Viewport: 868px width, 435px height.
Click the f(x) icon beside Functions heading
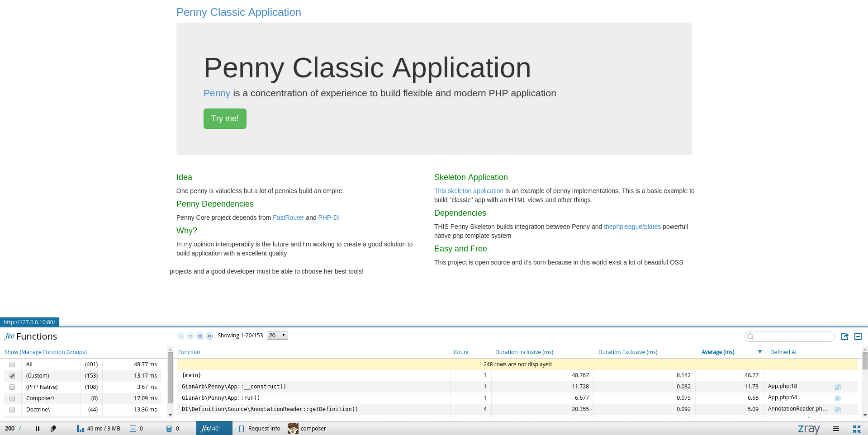[x=9, y=336]
